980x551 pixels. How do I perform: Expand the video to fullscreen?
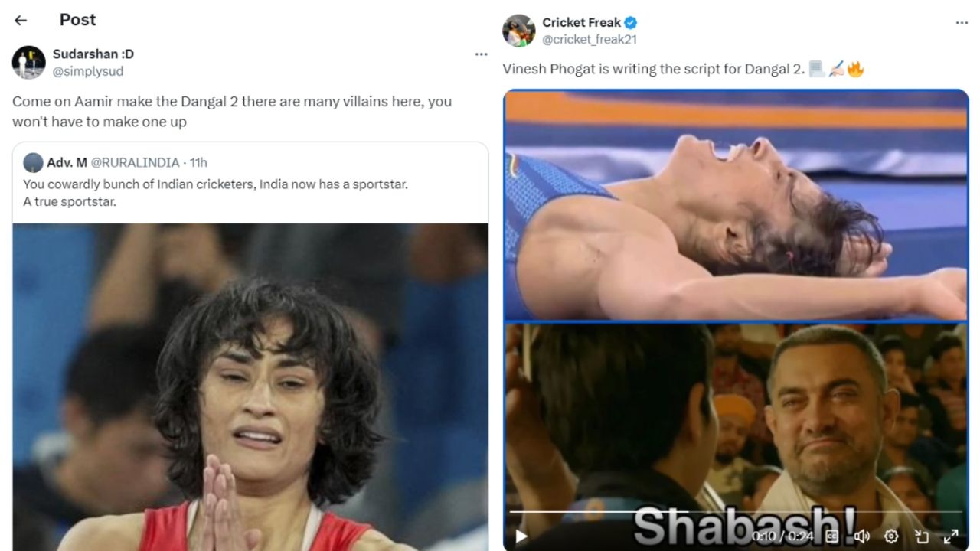[950, 536]
